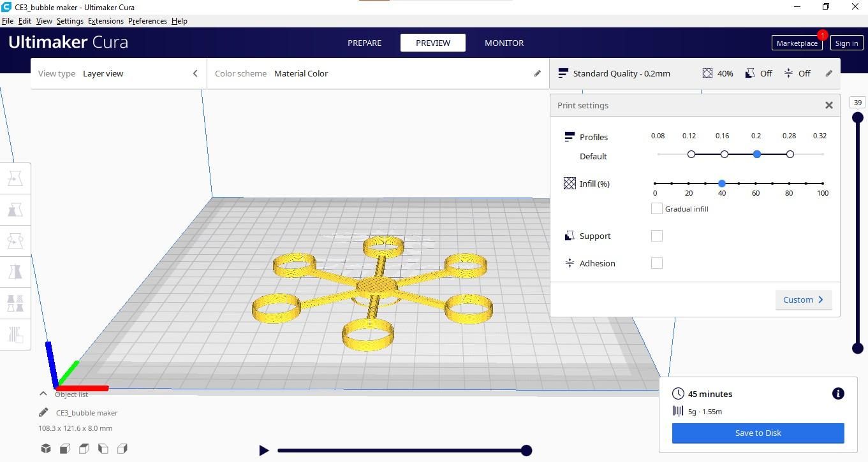Click the Adhesion icon in Print settings
The width and height of the screenshot is (868, 462).
click(x=570, y=263)
